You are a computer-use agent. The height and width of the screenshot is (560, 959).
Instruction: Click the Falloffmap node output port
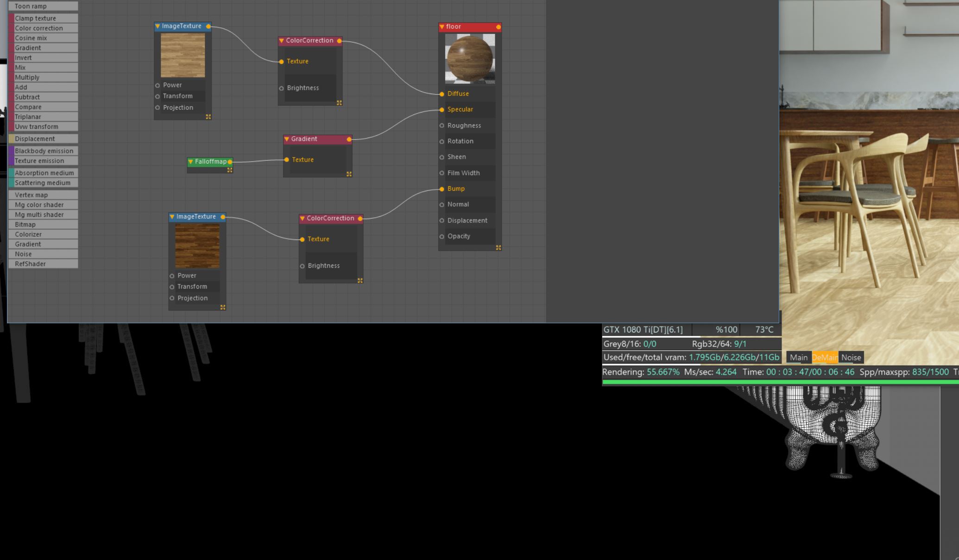[230, 162]
